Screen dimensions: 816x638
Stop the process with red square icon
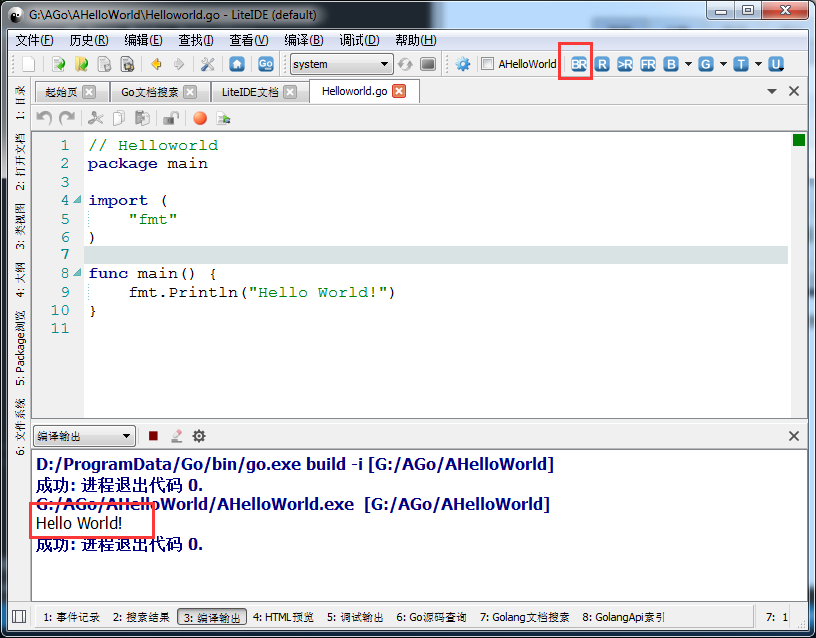153,436
